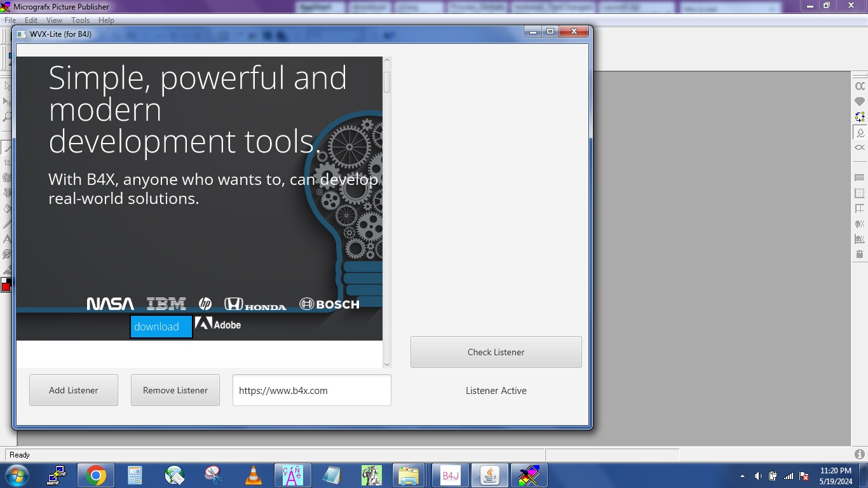
Task: Click the IBM logo on the web page
Action: (166, 304)
